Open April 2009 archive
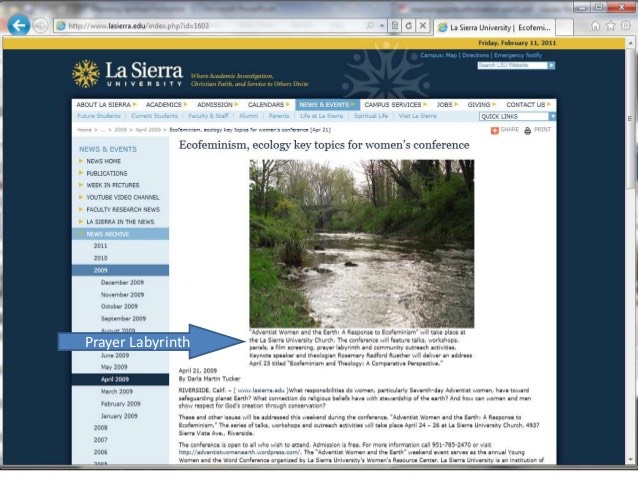638x479 pixels. [x=120, y=379]
